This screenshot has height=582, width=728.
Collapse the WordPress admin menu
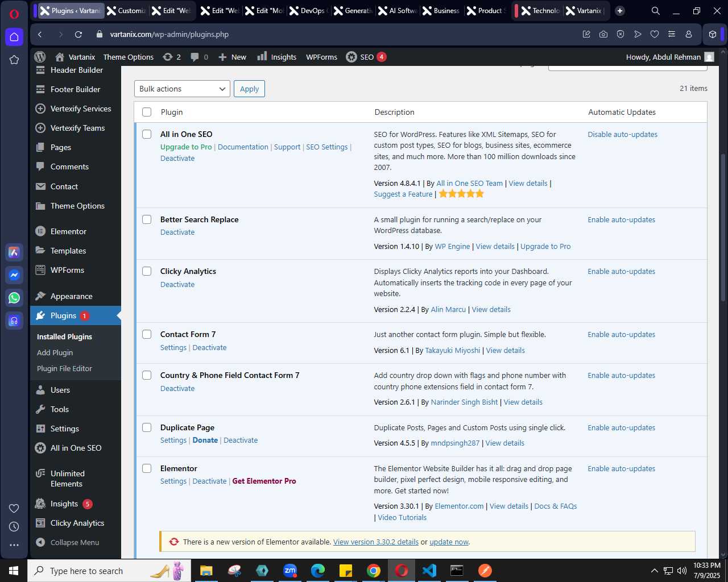(x=67, y=542)
